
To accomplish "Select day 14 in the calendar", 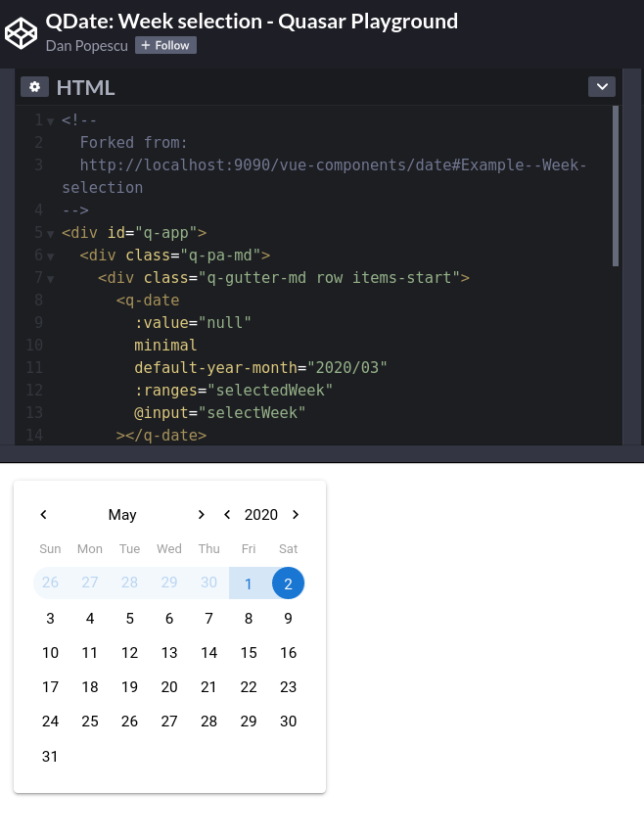I will tap(208, 653).
